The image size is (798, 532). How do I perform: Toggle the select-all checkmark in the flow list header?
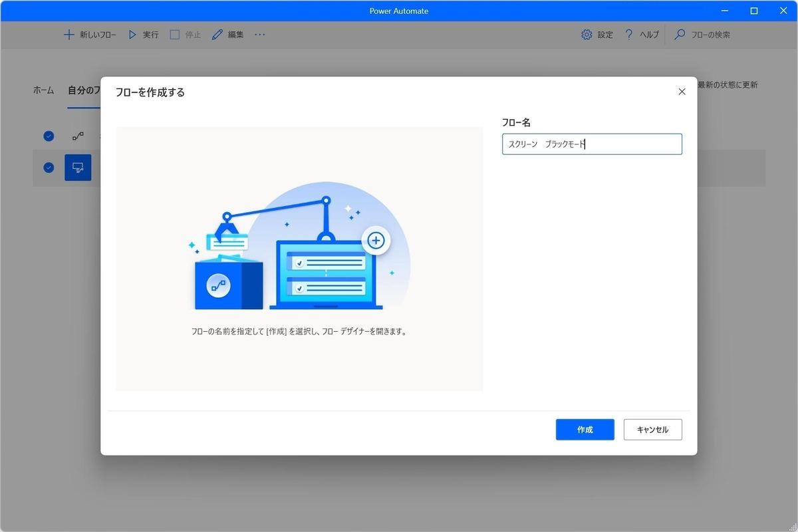point(49,136)
